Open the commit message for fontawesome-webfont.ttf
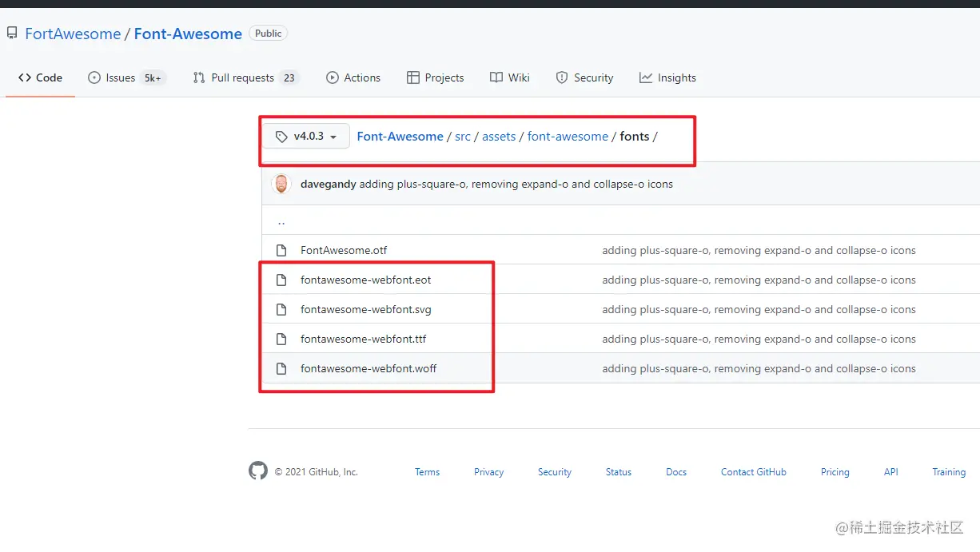Image resolution: width=980 pixels, height=552 pixels. tap(759, 339)
